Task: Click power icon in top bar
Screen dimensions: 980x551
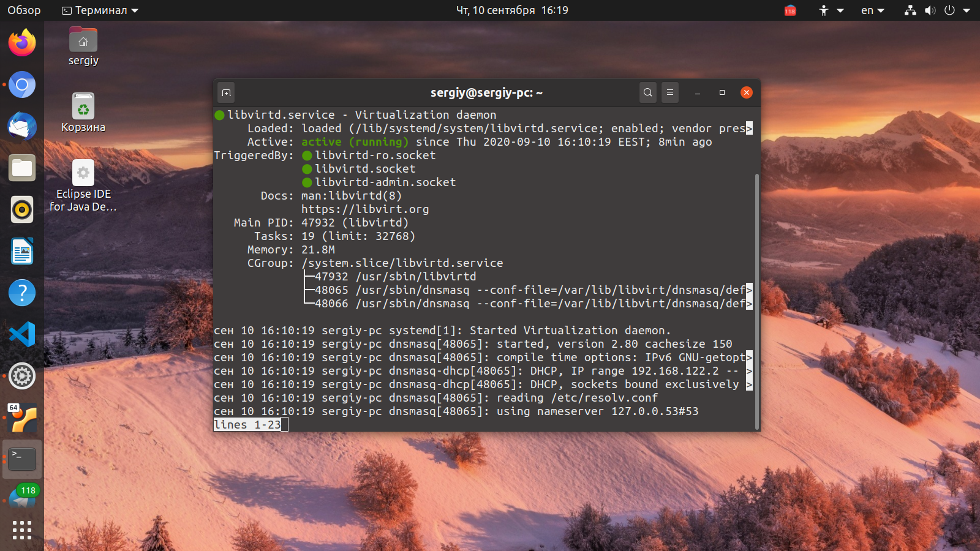Action: pos(949,10)
